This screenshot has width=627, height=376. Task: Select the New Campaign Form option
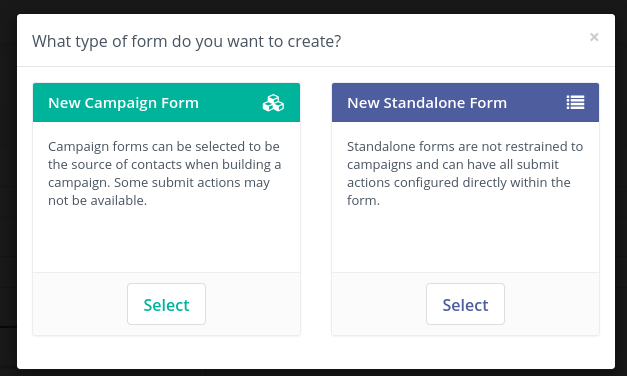[x=166, y=304]
